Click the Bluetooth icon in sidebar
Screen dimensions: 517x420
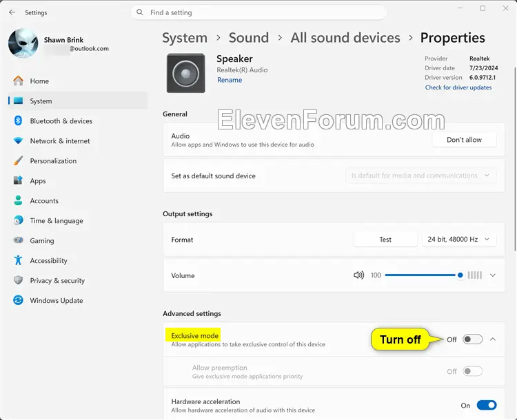coord(18,120)
